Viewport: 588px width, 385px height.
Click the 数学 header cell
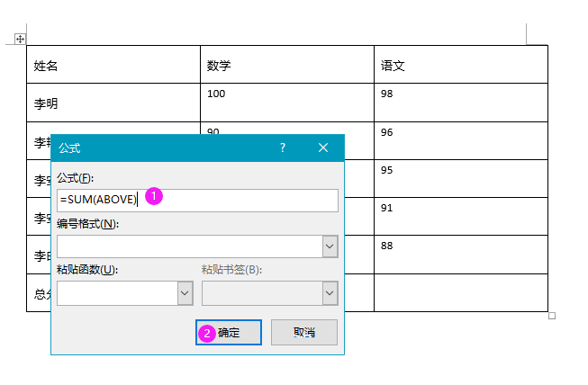pyautogui.click(x=286, y=65)
